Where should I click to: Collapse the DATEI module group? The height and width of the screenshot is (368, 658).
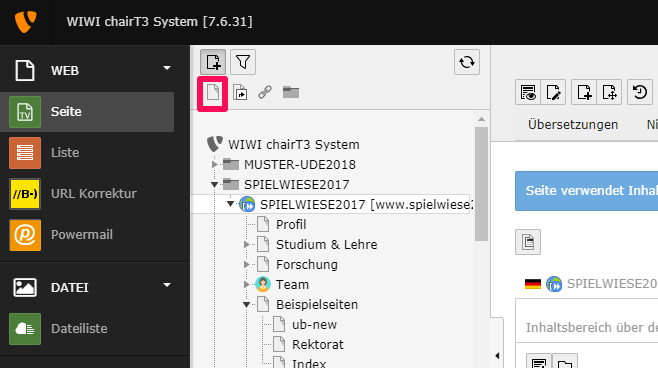pyautogui.click(x=167, y=285)
